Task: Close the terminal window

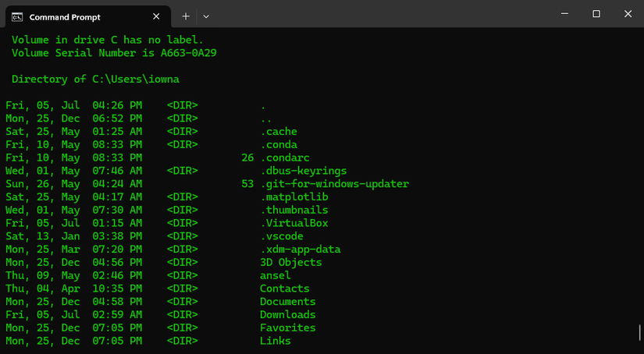Action: (628, 13)
